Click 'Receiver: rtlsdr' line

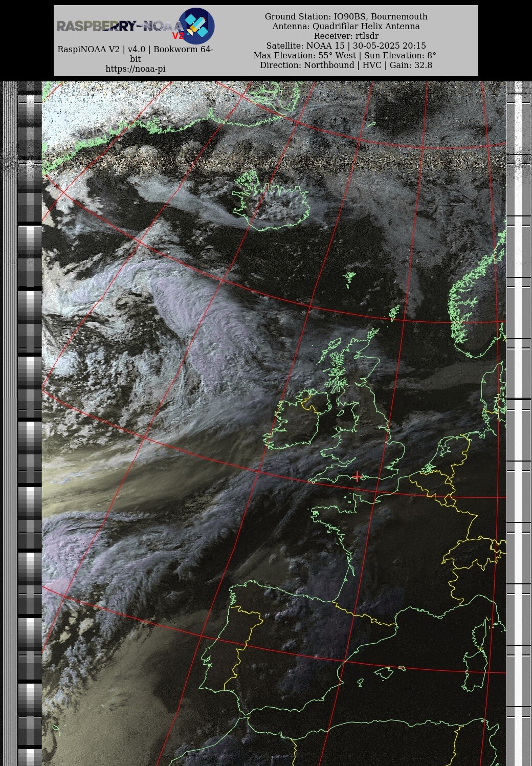point(346,36)
